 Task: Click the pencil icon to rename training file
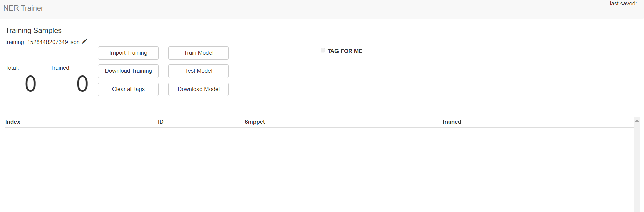[x=84, y=41]
